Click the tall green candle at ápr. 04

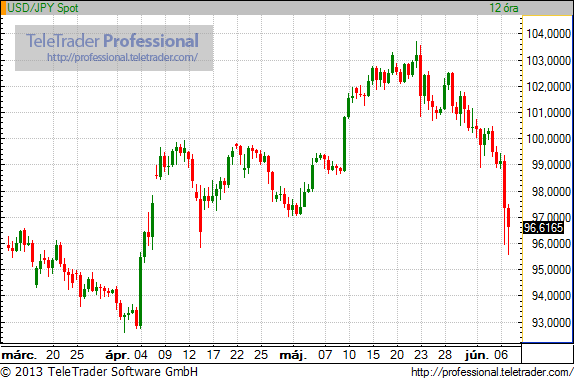[x=141, y=291]
